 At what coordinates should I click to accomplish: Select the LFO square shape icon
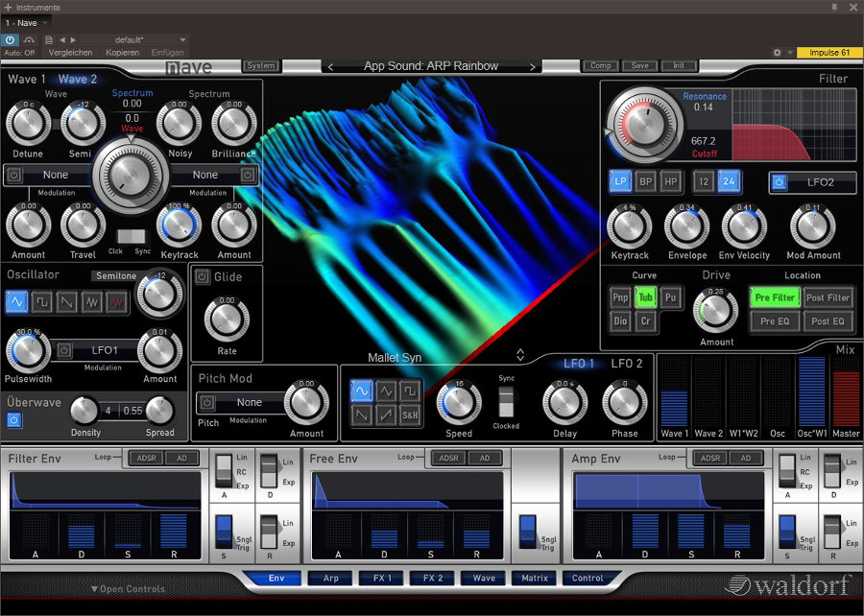410,391
